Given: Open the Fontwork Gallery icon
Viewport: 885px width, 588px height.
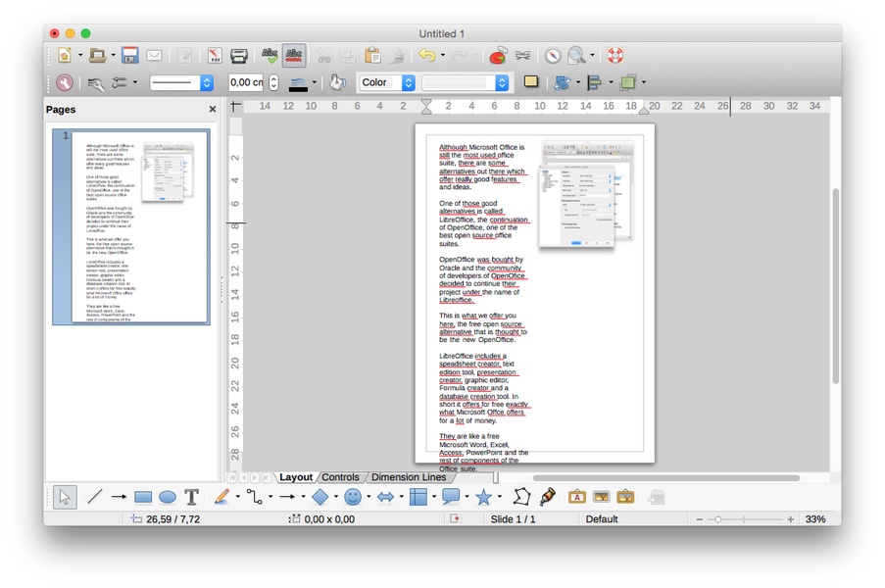Looking at the screenshot, I should (x=577, y=497).
